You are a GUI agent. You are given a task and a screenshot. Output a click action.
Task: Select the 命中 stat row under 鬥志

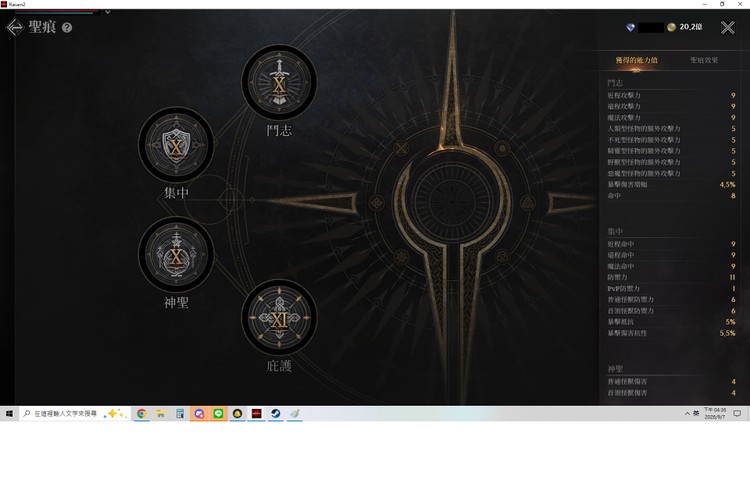[671, 196]
